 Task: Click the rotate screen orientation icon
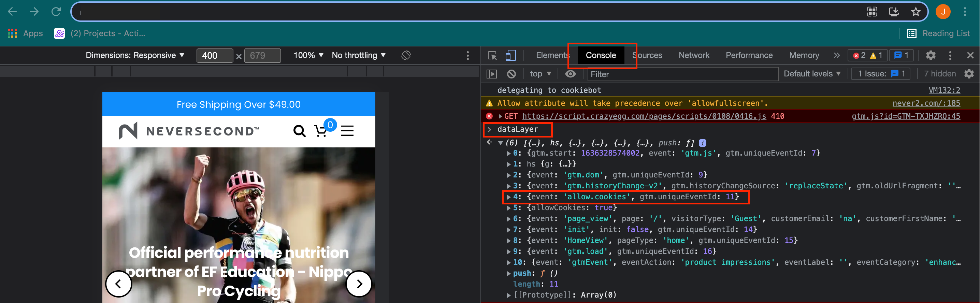point(406,56)
